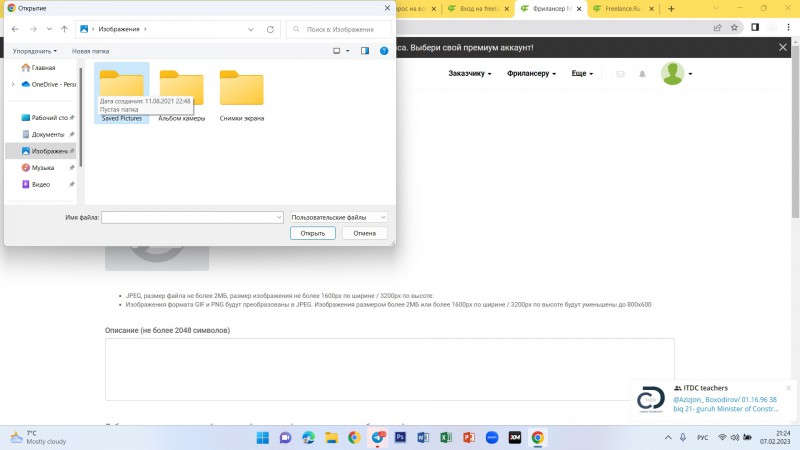The width and height of the screenshot is (800, 450).
Task: Select the Снимки экрана folder
Action: point(242,96)
